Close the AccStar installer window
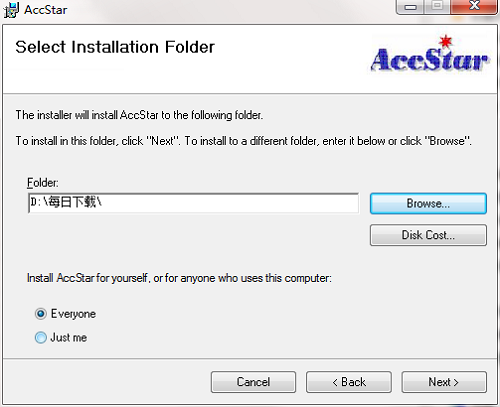This screenshot has width=500, height=407. click(473, 7)
